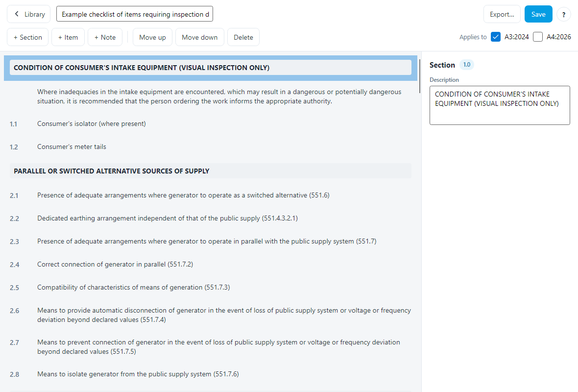
Task: Select the Parallel or Switched Alternative Sources section
Action: (211, 171)
